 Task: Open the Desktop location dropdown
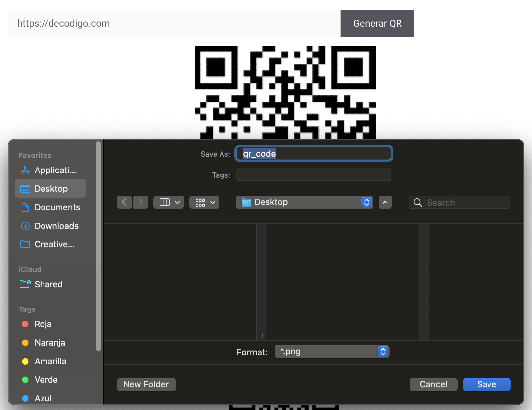(366, 202)
